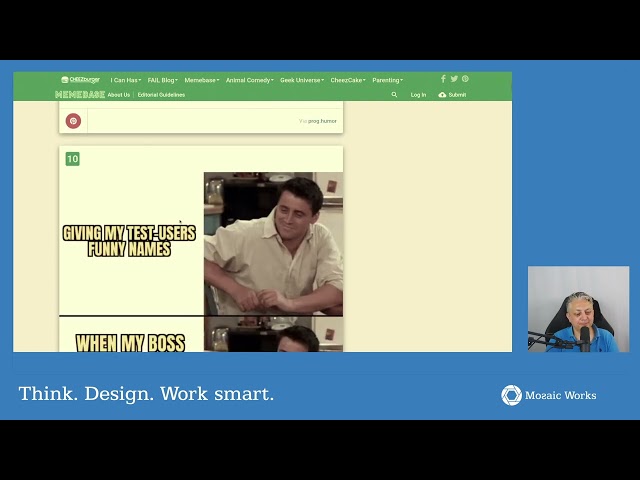Click the Cheezburger logo
Image resolution: width=640 pixels, height=480 pixels.
pos(80,80)
